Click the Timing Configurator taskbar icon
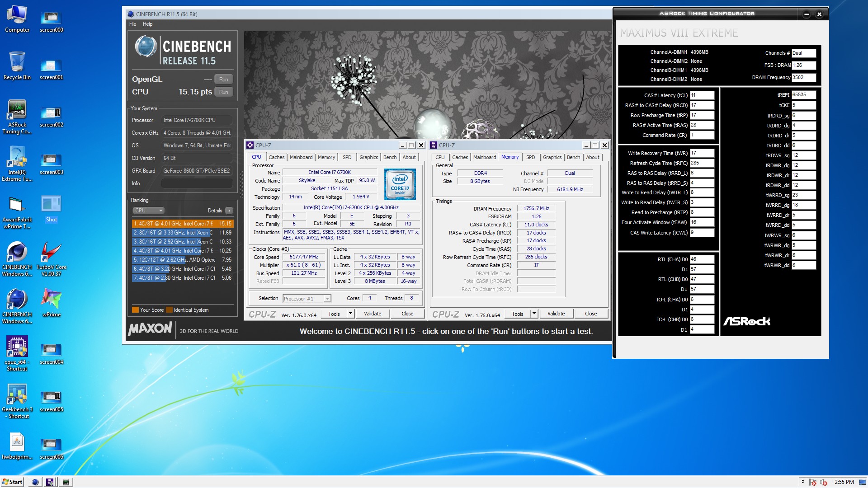 pyautogui.click(x=66, y=482)
